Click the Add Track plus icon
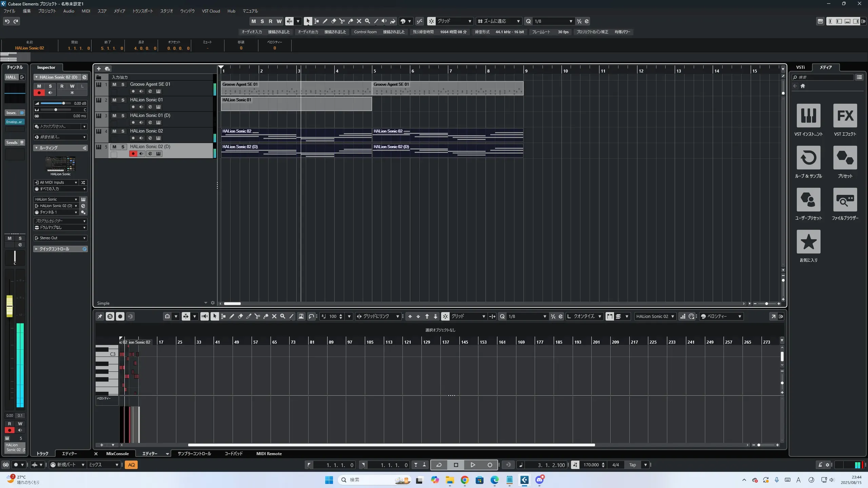 [x=99, y=68]
